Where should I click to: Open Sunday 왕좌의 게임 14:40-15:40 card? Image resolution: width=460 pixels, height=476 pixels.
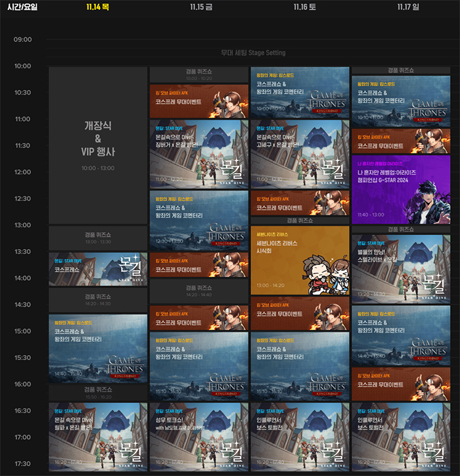click(x=401, y=335)
